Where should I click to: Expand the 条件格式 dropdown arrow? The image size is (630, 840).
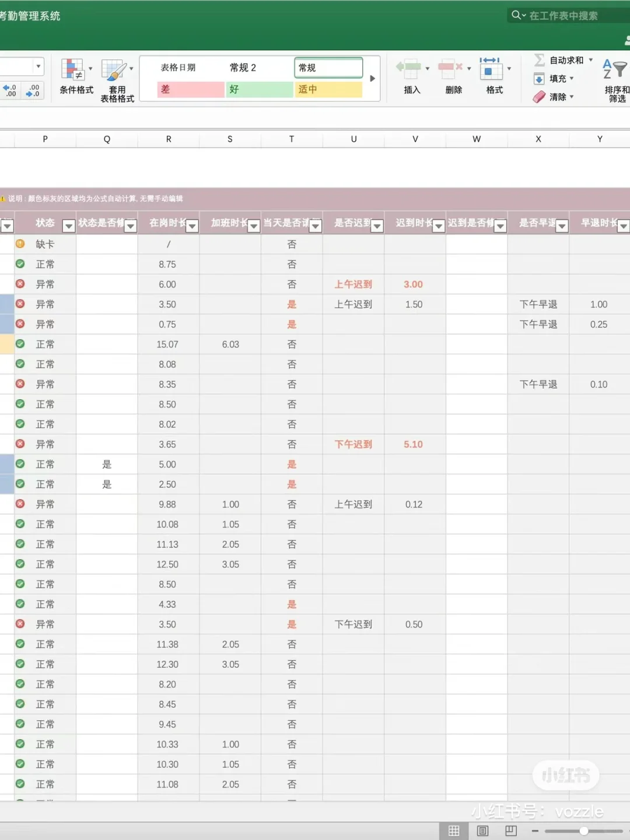[x=90, y=69]
